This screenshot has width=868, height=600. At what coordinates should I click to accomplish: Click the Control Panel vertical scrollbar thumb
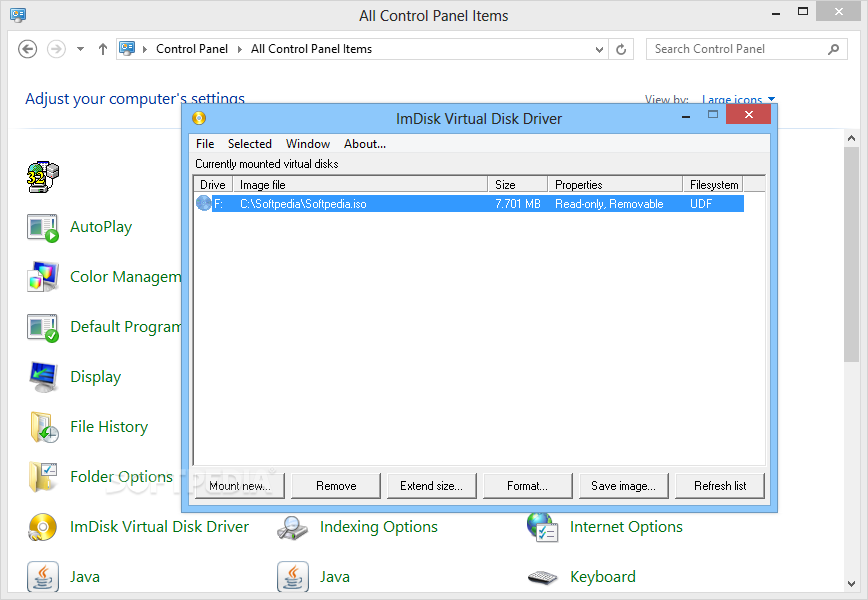(x=851, y=255)
